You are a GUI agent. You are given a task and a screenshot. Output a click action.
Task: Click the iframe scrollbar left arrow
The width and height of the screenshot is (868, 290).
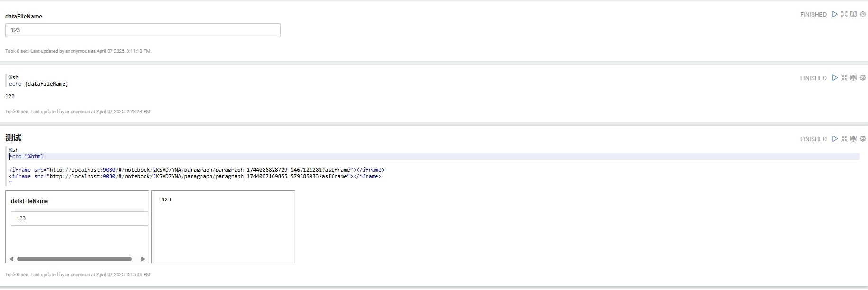(x=11, y=259)
